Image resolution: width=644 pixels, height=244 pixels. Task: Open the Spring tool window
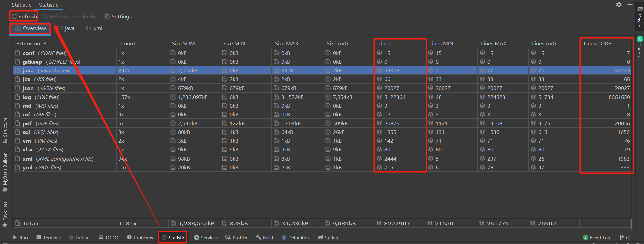pyautogui.click(x=328, y=238)
